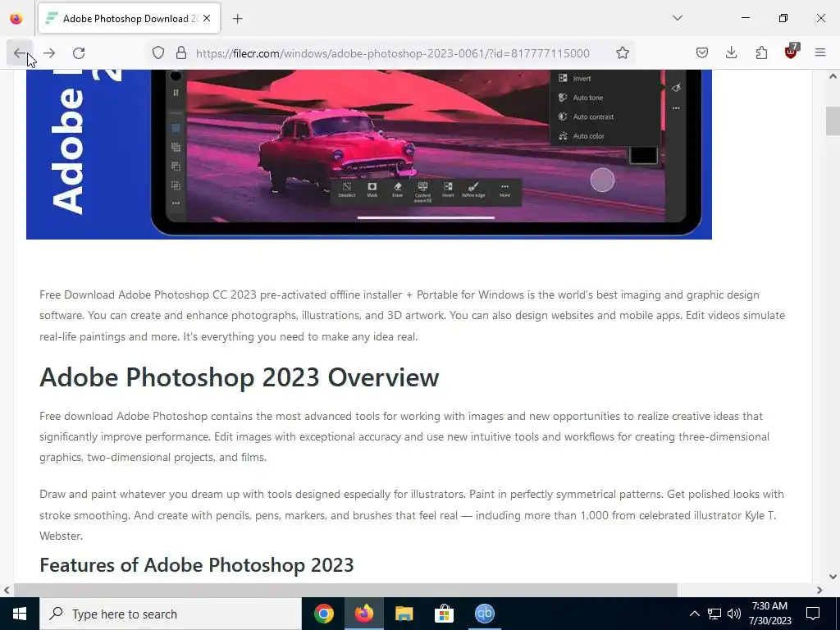Viewport: 840px width, 630px height.
Task: Open the uBlock Origin extension icon
Action: pyautogui.click(x=791, y=52)
